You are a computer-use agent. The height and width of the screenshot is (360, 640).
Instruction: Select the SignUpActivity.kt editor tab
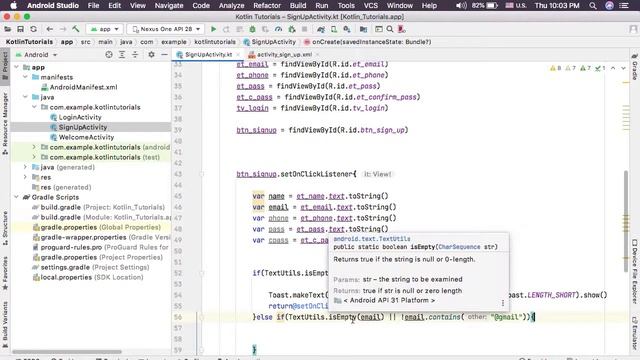point(208,54)
